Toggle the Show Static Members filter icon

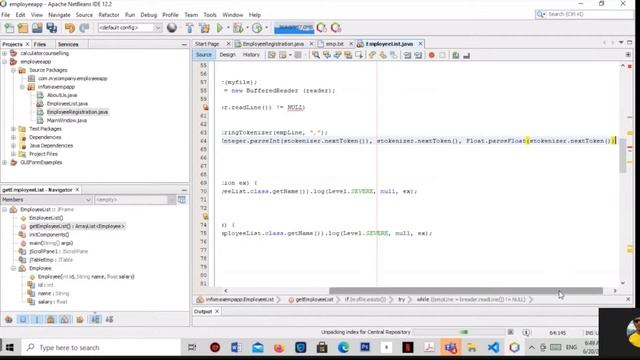coord(37,320)
